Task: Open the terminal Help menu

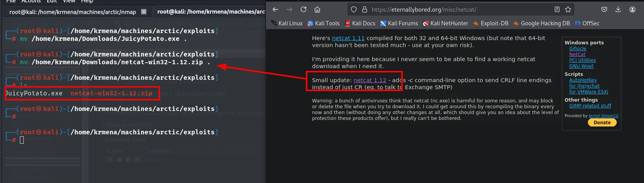Action: pyautogui.click(x=87, y=1)
